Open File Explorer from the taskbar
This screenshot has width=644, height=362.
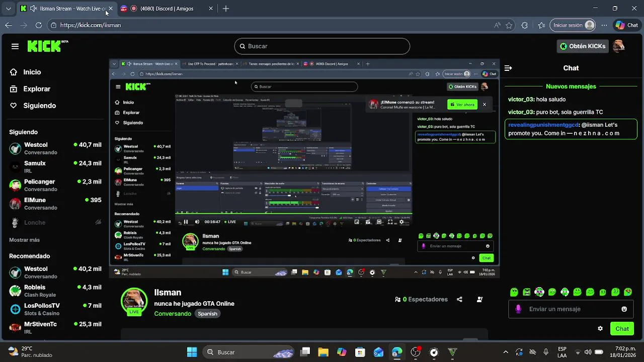323,352
